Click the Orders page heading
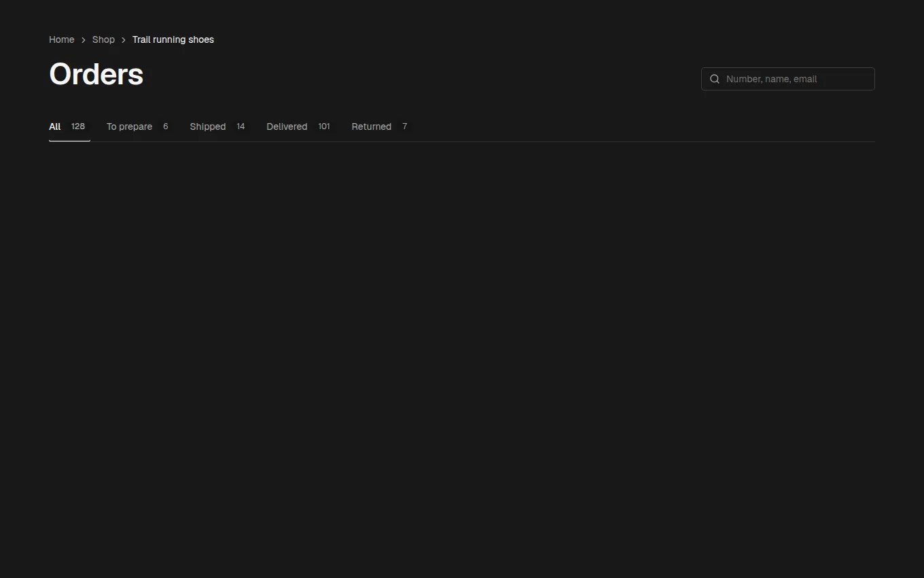Viewport: 924px width, 578px height. pyautogui.click(x=96, y=74)
